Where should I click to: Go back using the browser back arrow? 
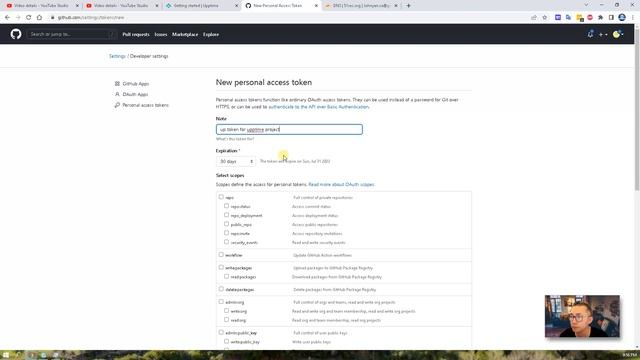coord(7,18)
